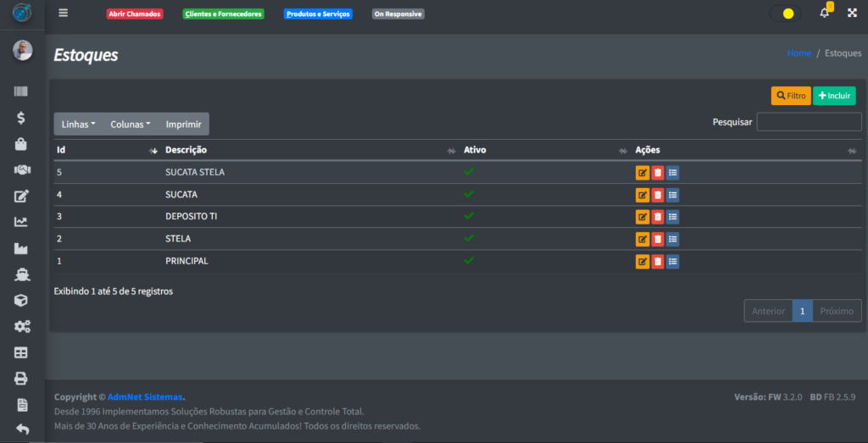868x443 pixels.
Task: Edit the SUCATA STELA stock row
Action: click(x=643, y=173)
